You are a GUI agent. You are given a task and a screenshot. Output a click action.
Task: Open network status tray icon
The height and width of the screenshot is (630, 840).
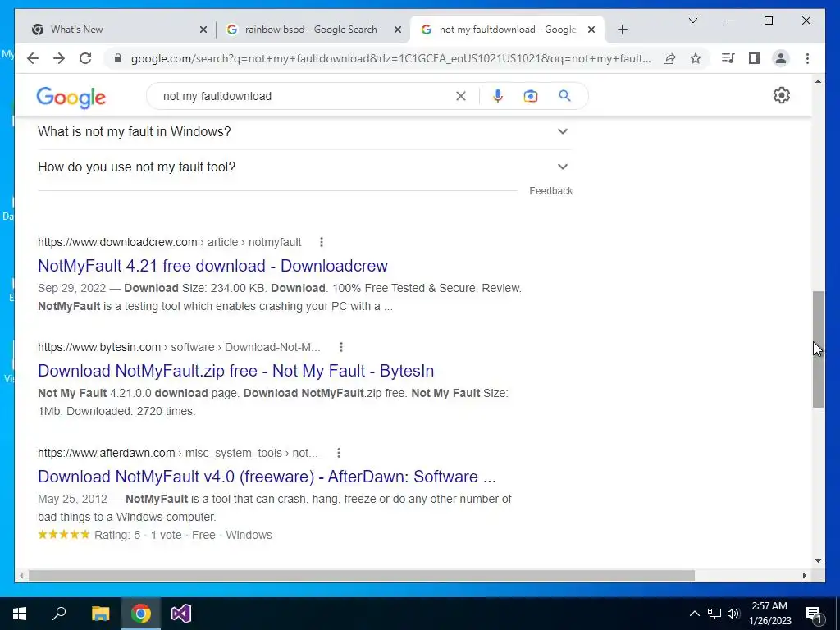714,614
